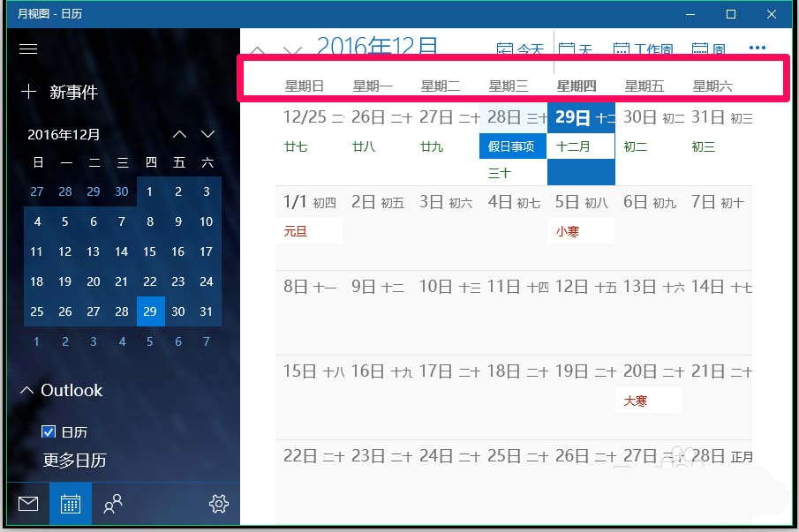Open the hamburger menu at top left
The width and height of the screenshot is (799, 532).
[28, 49]
